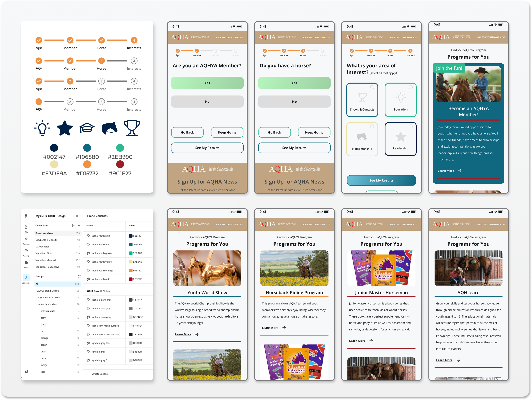Viewport: 532px width, 400px height.
Task: Click the horse head icon in style guide
Action: click(x=110, y=128)
